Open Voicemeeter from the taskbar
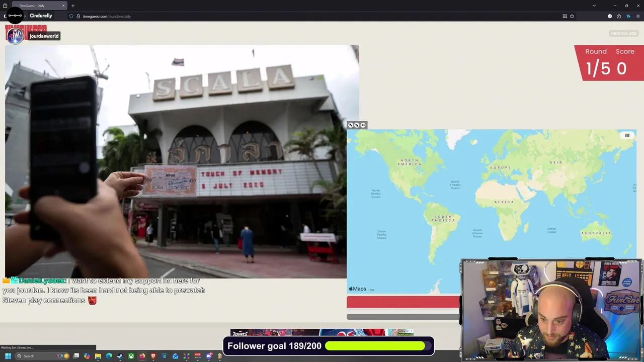The height and width of the screenshot is (362, 644). tap(197, 356)
